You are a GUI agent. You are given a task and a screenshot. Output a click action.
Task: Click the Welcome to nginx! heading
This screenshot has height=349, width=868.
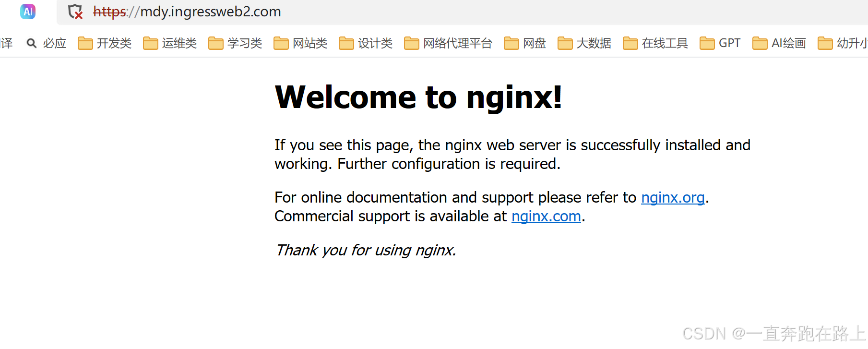tap(418, 97)
